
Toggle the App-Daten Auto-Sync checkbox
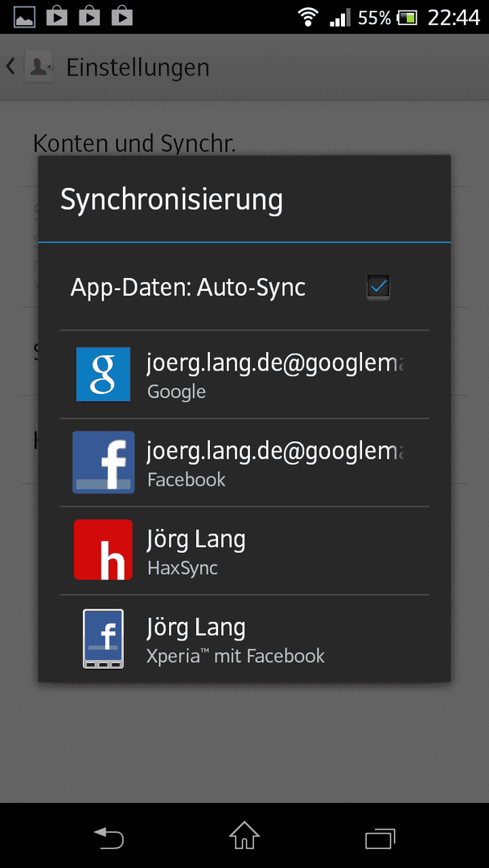point(378,287)
